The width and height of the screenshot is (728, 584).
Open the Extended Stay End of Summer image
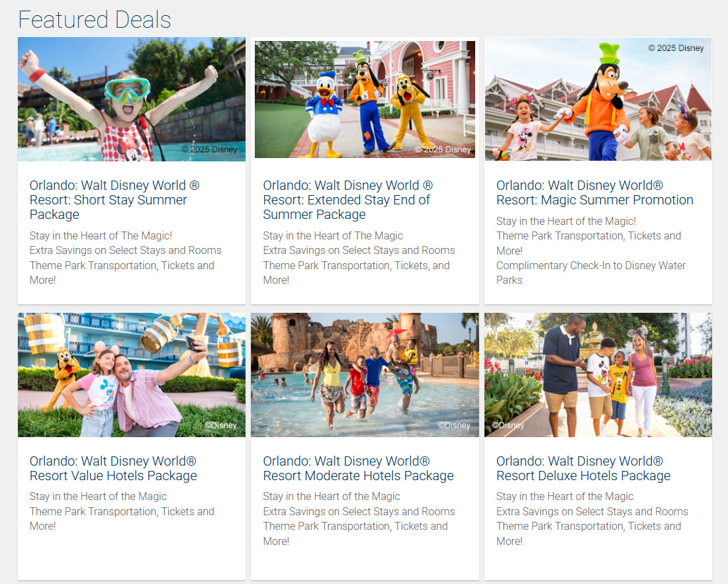tap(365, 99)
